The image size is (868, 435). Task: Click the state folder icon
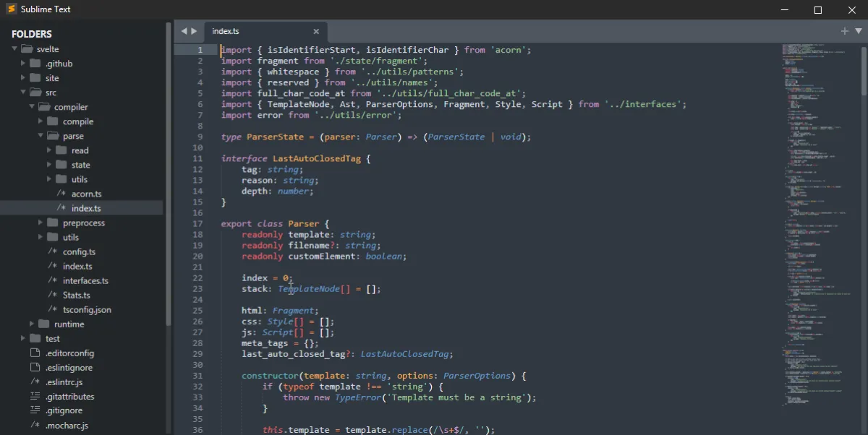(61, 165)
